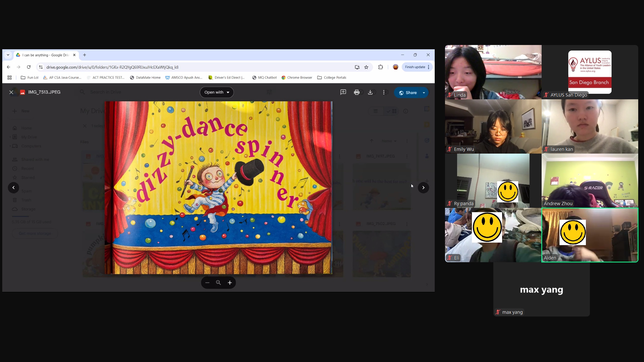Open the MQ Chatbot bookmark

tap(264, 78)
